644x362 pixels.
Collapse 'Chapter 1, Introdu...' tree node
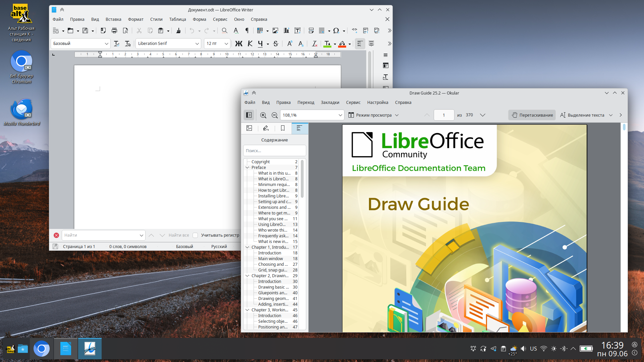click(x=248, y=247)
